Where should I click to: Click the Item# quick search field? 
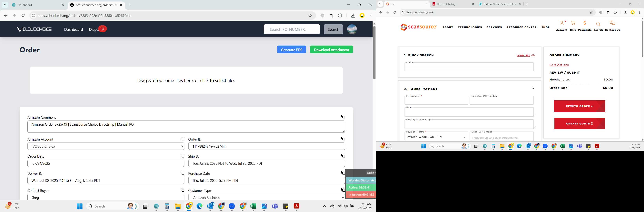pos(469,67)
